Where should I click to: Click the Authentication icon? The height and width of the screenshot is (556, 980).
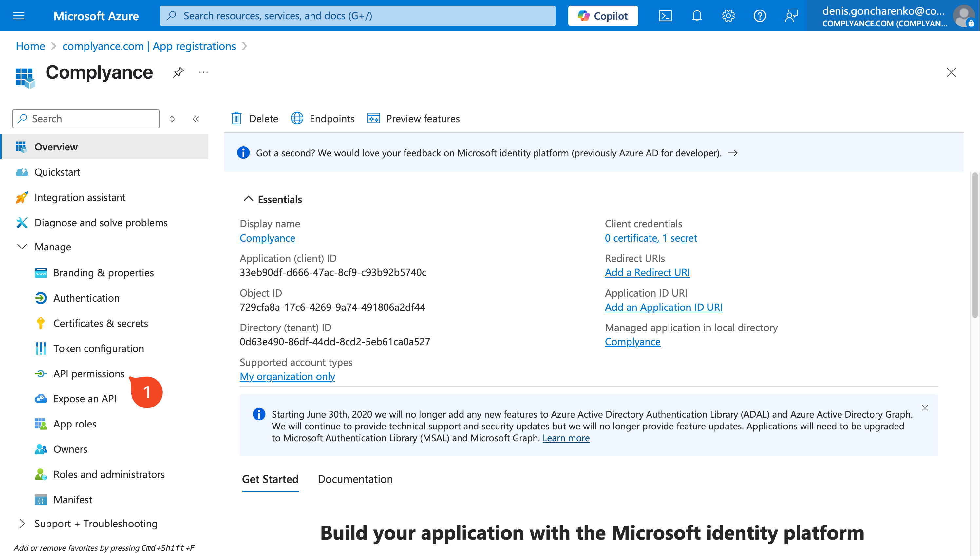click(x=40, y=298)
